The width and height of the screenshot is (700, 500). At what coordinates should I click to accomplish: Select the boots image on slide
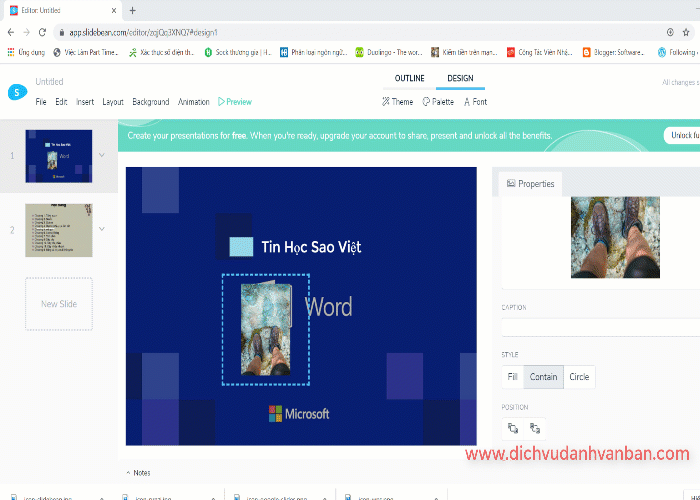click(x=266, y=329)
